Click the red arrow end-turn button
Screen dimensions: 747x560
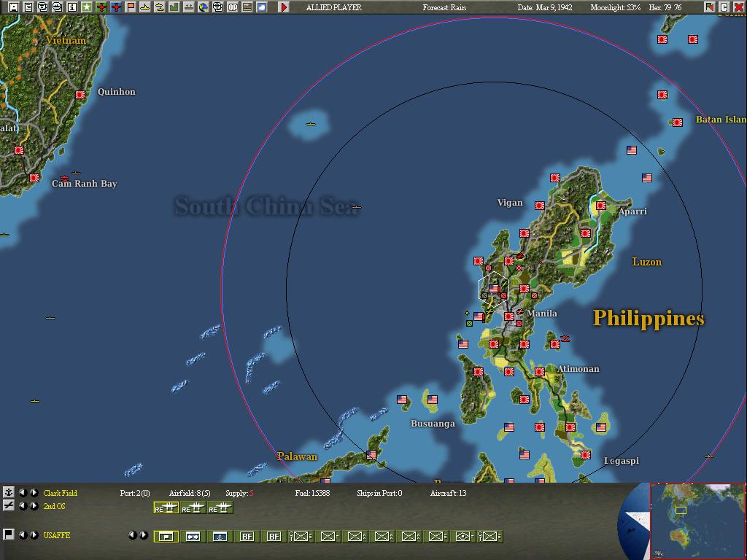point(284,7)
